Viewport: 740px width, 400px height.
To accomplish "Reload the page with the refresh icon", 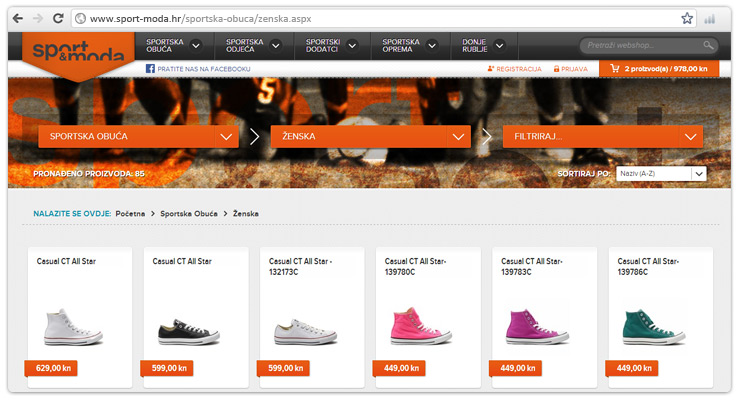I will pyautogui.click(x=58, y=18).
